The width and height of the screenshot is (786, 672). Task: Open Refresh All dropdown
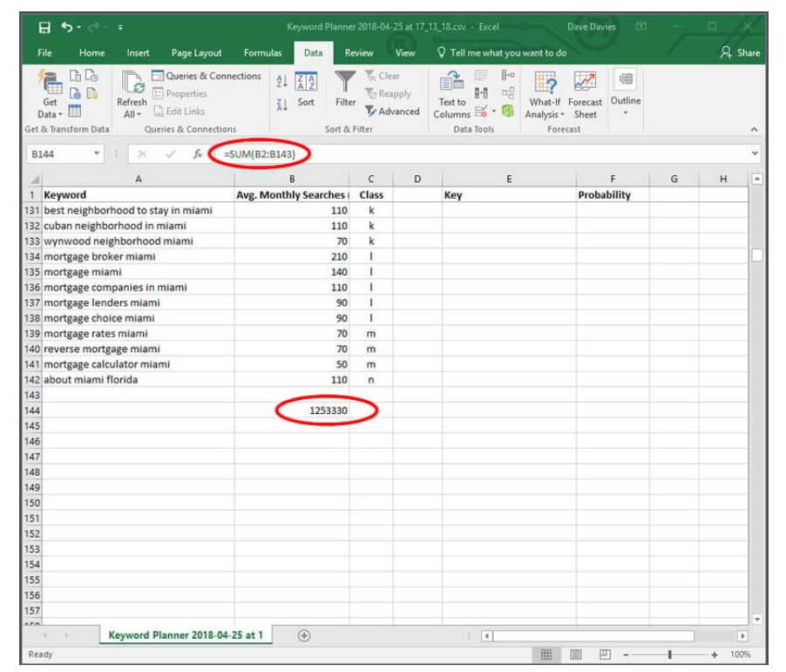(x=132, y=94)
